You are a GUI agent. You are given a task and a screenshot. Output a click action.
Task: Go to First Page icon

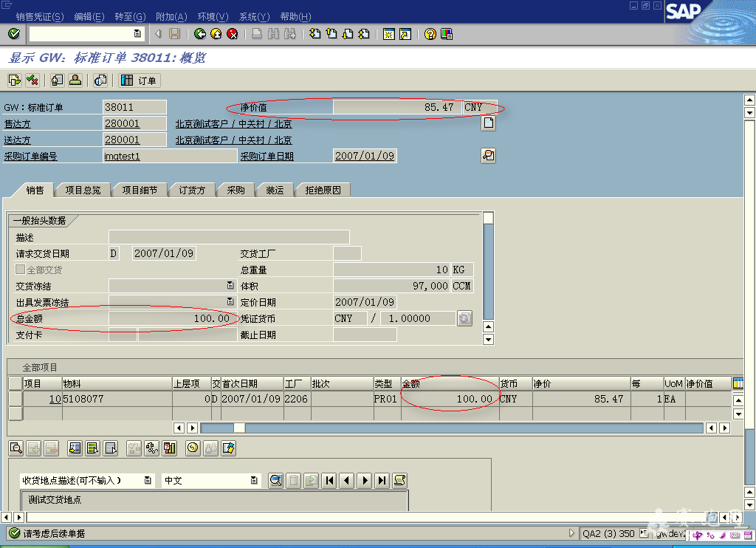click(315, 34)
